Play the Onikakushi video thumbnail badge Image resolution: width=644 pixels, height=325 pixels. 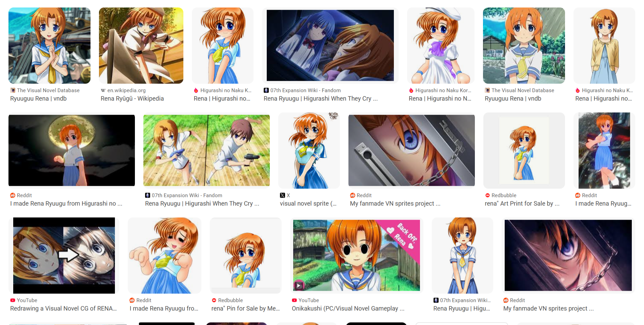pos(299,285)
